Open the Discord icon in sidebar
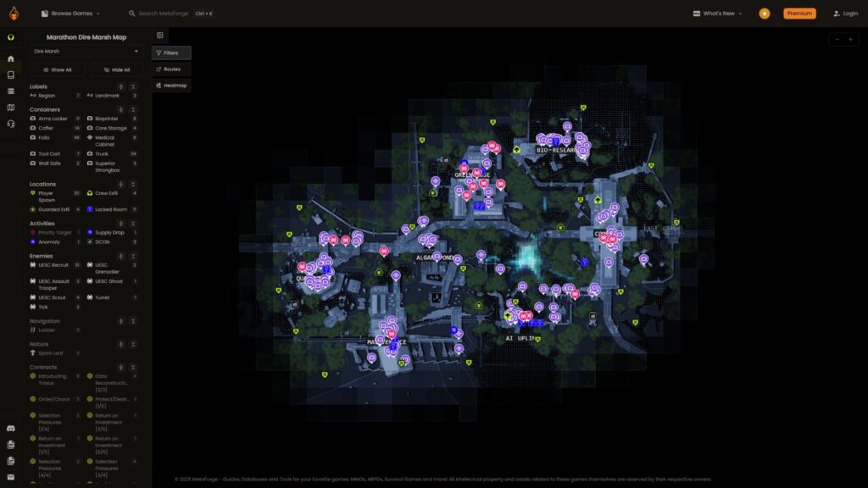The height and width of the screenshot is (488, 868). [x=10, y=428]
